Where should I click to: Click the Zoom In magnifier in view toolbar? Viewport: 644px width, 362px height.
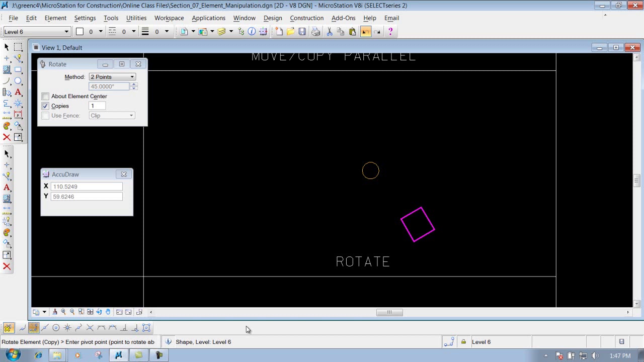click(63, 312)
